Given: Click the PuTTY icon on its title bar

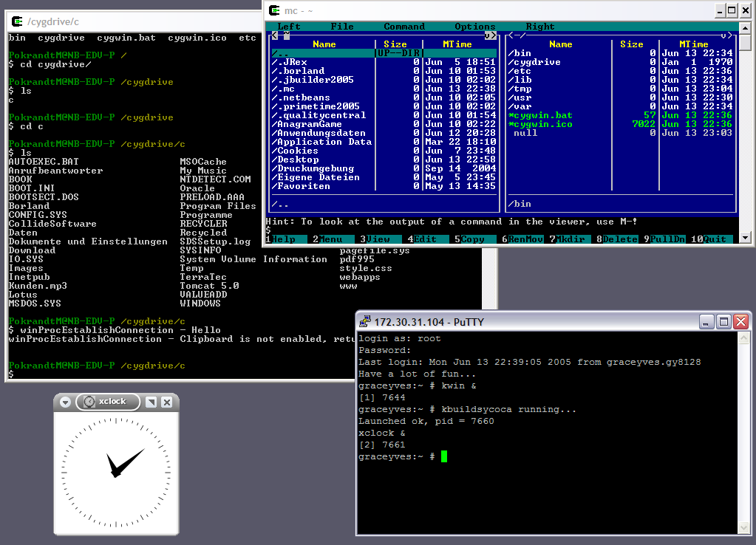Looking at the screenshot, I should click(x=364, y=321).
